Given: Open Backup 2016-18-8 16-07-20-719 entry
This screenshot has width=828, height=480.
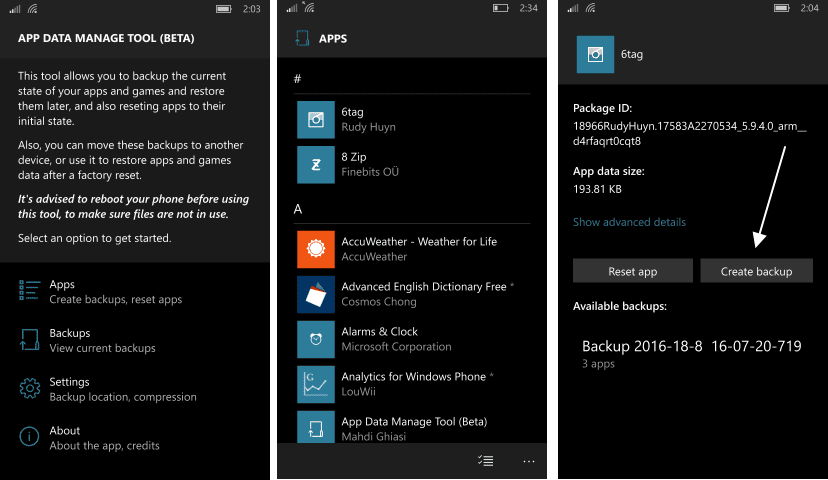Looking at the screenshot, I should point(692,353).
